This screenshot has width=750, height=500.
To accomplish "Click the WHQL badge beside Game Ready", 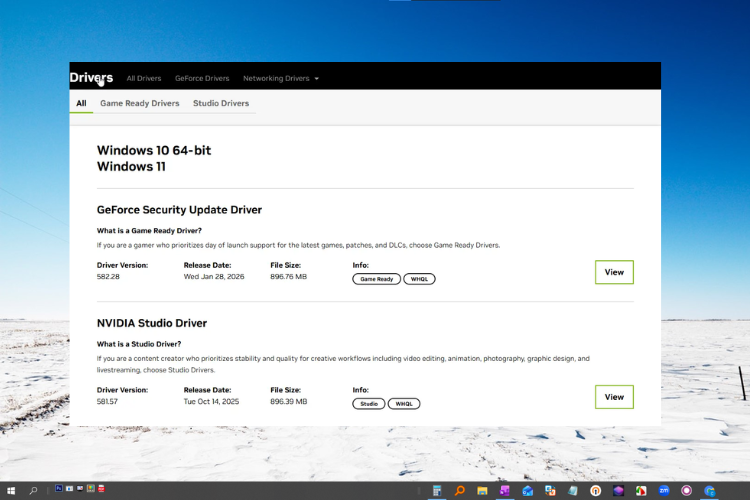I will click(419, 279).
